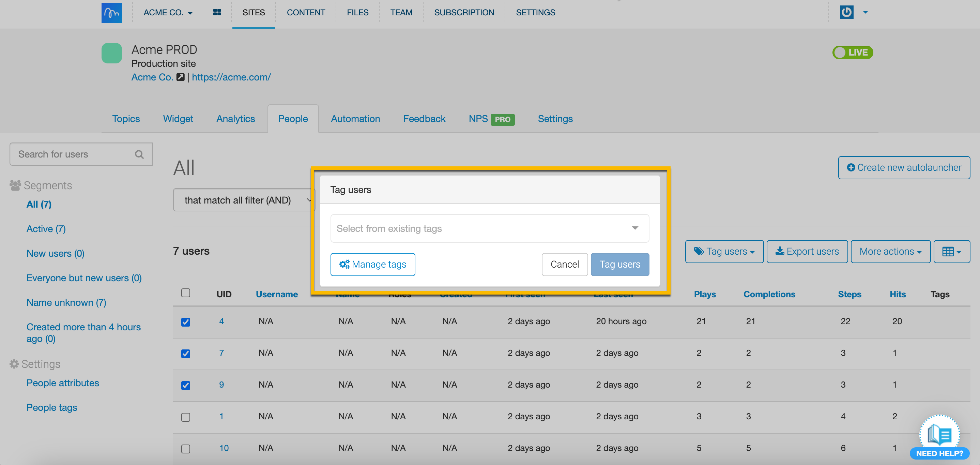
Task: Switch to the Analytics tab
Action: point(235,119)
